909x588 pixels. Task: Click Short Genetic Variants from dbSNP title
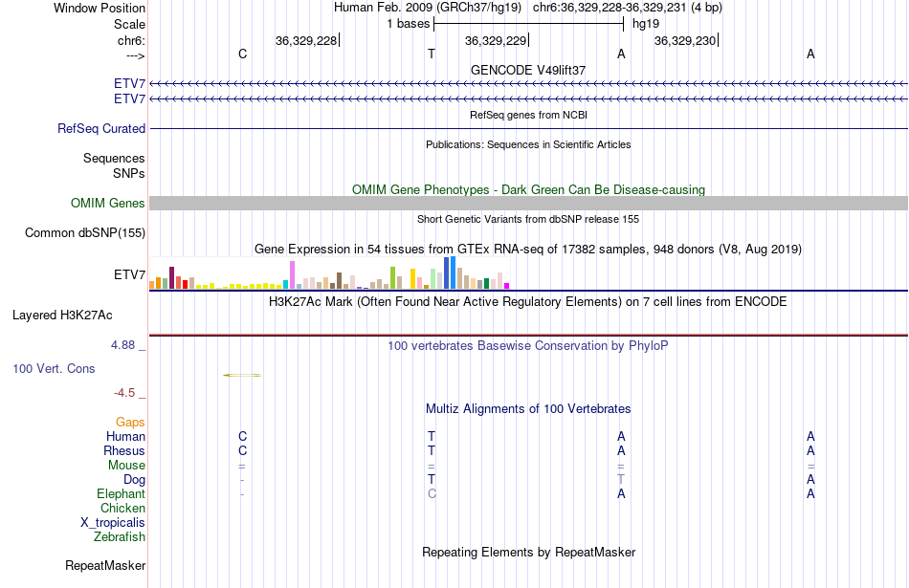[528, 219]
